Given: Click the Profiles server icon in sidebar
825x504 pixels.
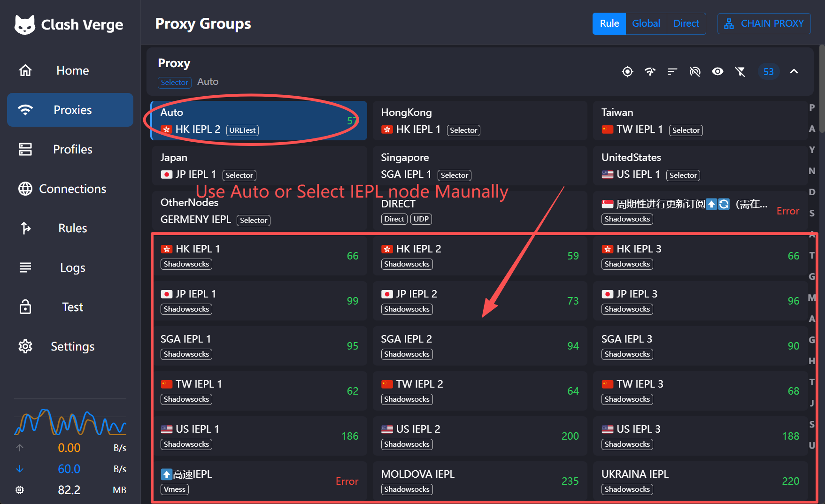Looking at the screenshot, I should click(25, 149).
